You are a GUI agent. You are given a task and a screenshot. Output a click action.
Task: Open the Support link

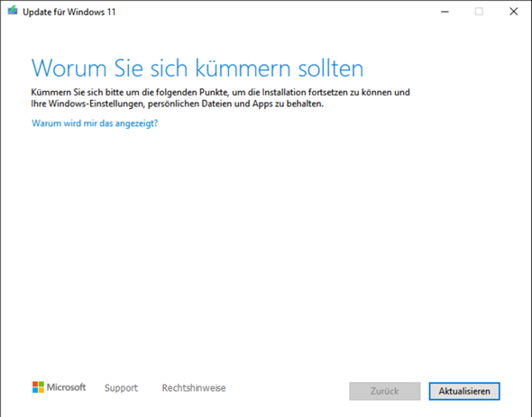(x=121, y=388)
